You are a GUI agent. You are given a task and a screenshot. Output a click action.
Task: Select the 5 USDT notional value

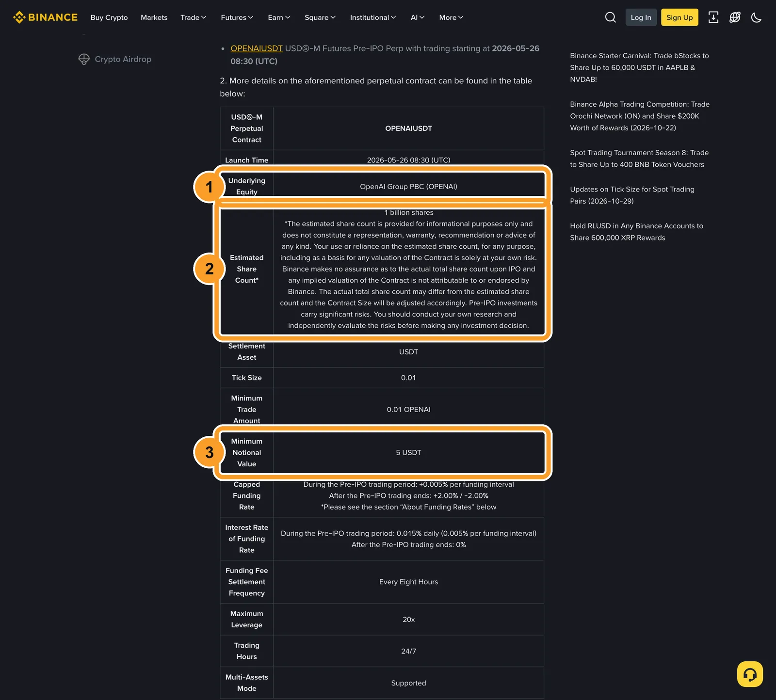(x=408, y=453)
